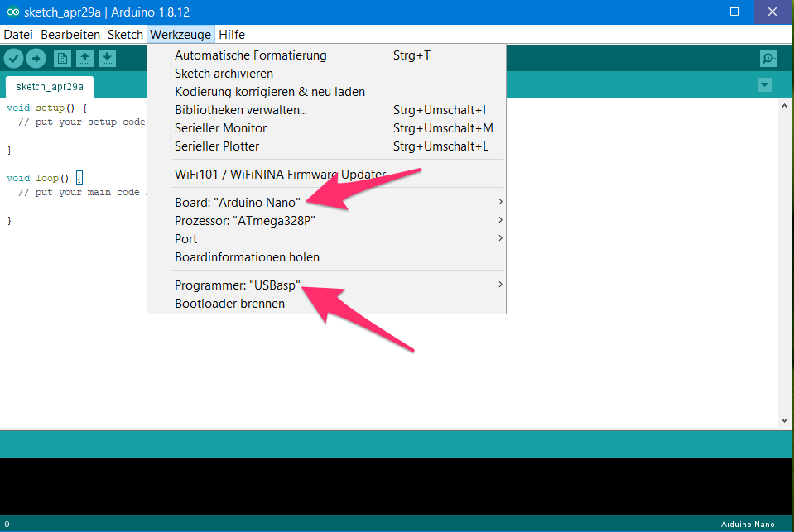Click the Save sketch down-arrow icon

[107, 59]
